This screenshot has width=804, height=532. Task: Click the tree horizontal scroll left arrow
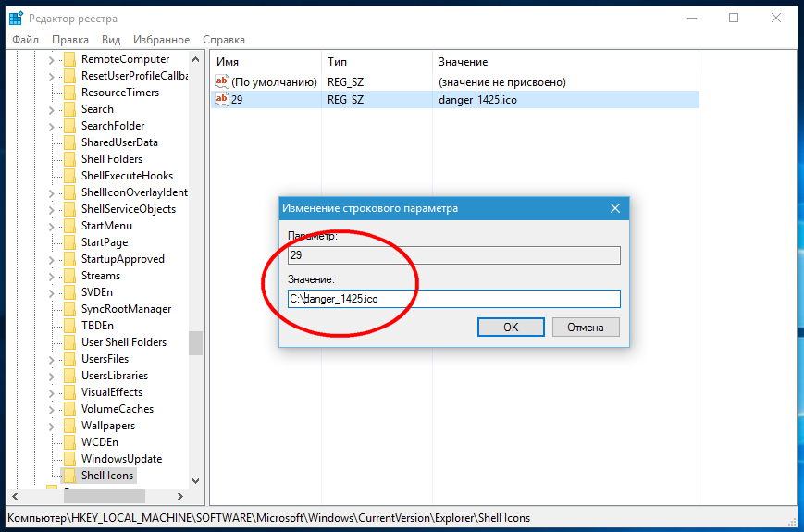[x=15, y=496]
